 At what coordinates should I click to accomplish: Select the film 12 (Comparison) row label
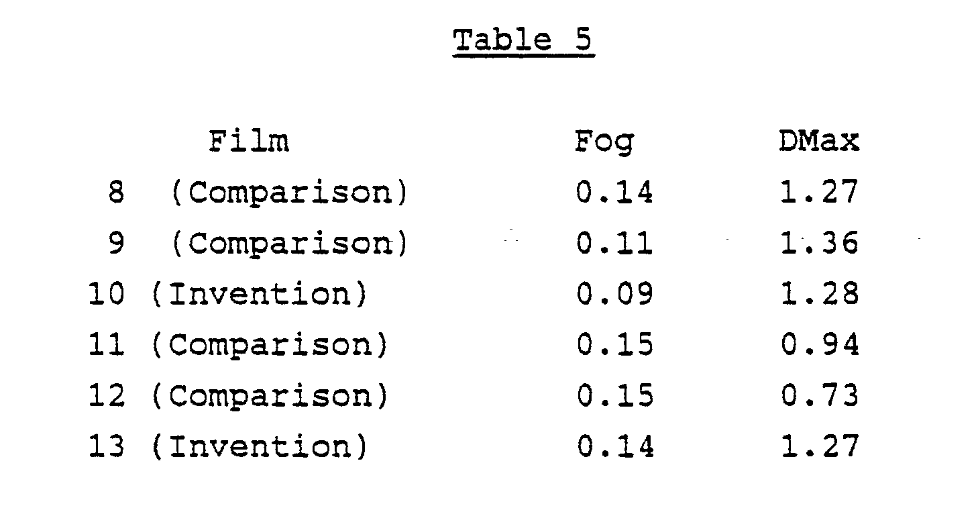click(x=238, y=396)
